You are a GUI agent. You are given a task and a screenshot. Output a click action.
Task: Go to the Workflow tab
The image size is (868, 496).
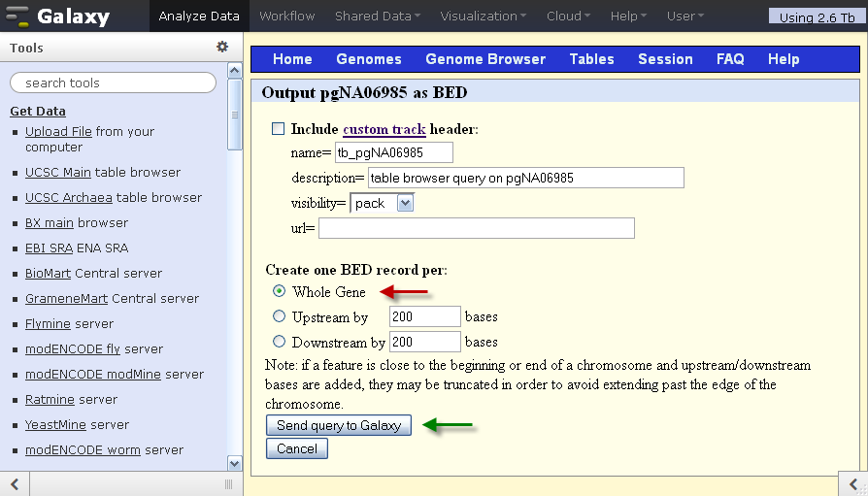click(x=286, y=17)
